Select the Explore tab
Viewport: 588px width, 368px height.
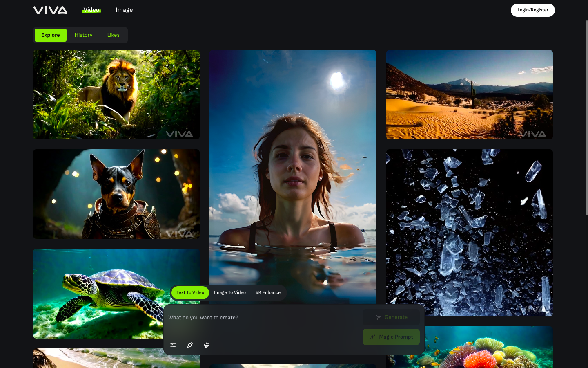pos(51,35)
